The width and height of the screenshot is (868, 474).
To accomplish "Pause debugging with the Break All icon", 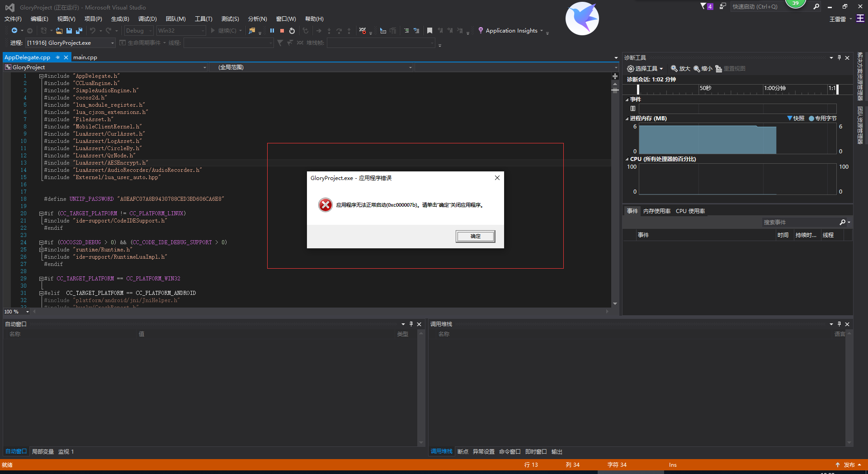I will coord(272,31).
